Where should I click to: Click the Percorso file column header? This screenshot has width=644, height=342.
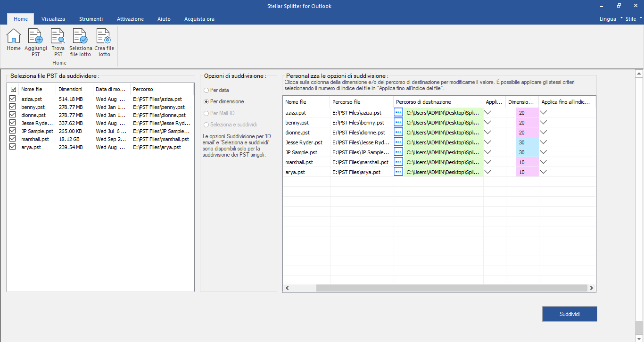(362, 102)
